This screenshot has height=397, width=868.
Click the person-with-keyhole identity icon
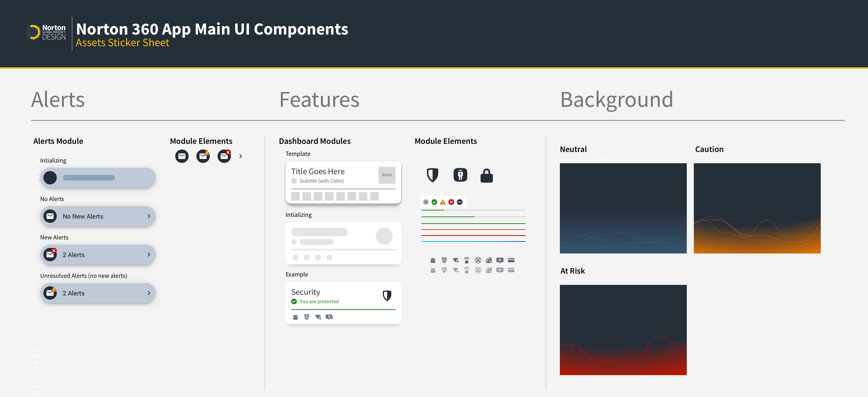[x=460, y=175]
